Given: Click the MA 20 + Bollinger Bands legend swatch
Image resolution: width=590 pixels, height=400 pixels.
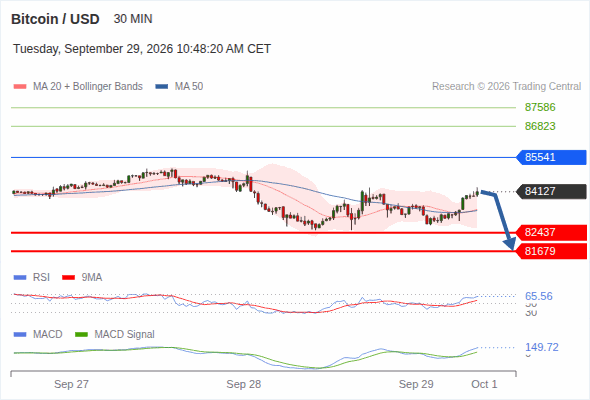Looking at the screenshot, I should pyautogui.click(x=20, y=87).
